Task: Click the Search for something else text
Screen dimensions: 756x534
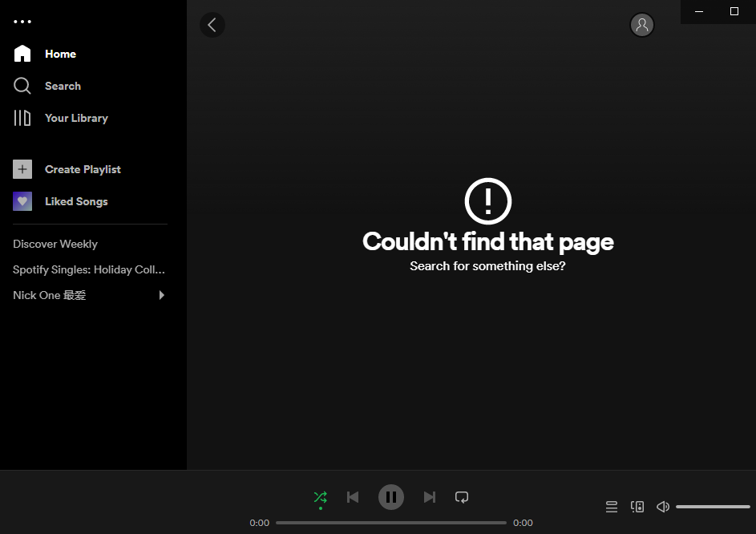Action: click(487, 265)
